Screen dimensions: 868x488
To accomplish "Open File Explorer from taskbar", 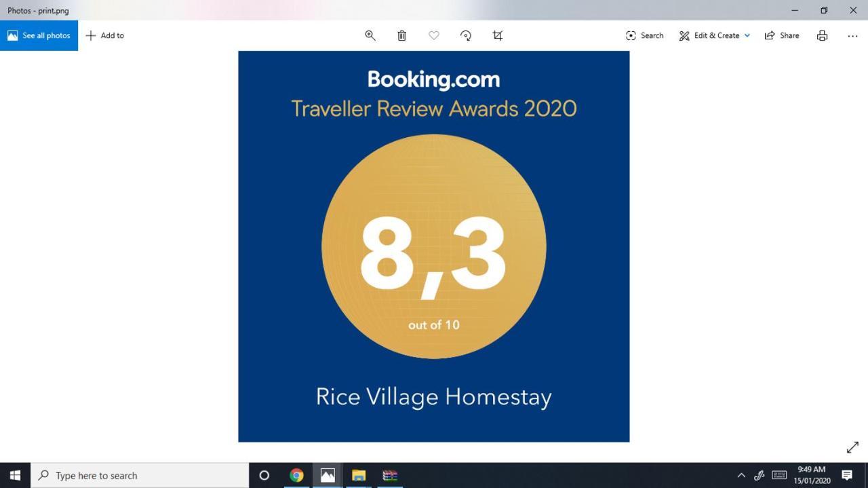I will 359,475.
